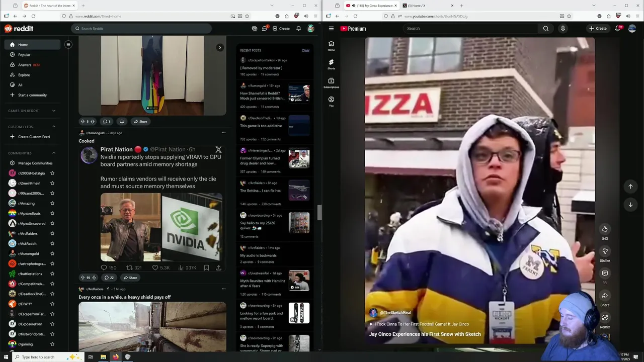Image resolution: width=644 pixels, height=362 pixels.
Task: Open the Reddit advertise icon in header
Action: point(255,29)
